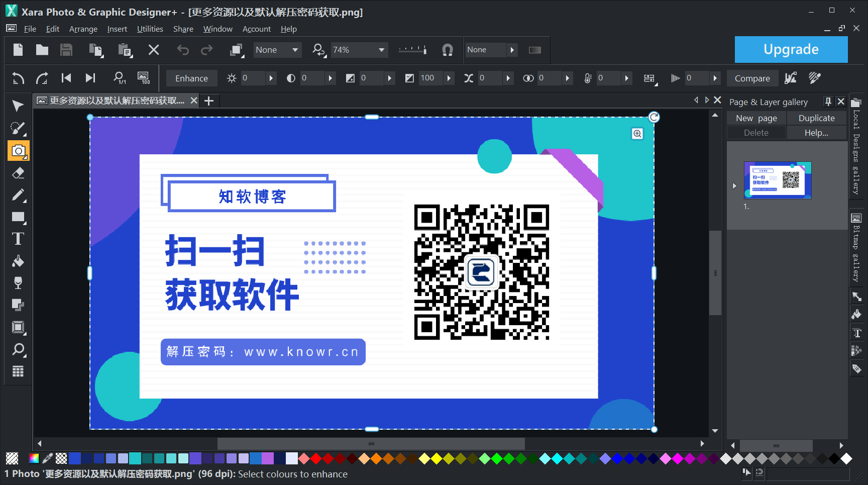Select the Photo Enhance camera tool
This screenshot has width=868, height=485.
click(18, 150)
